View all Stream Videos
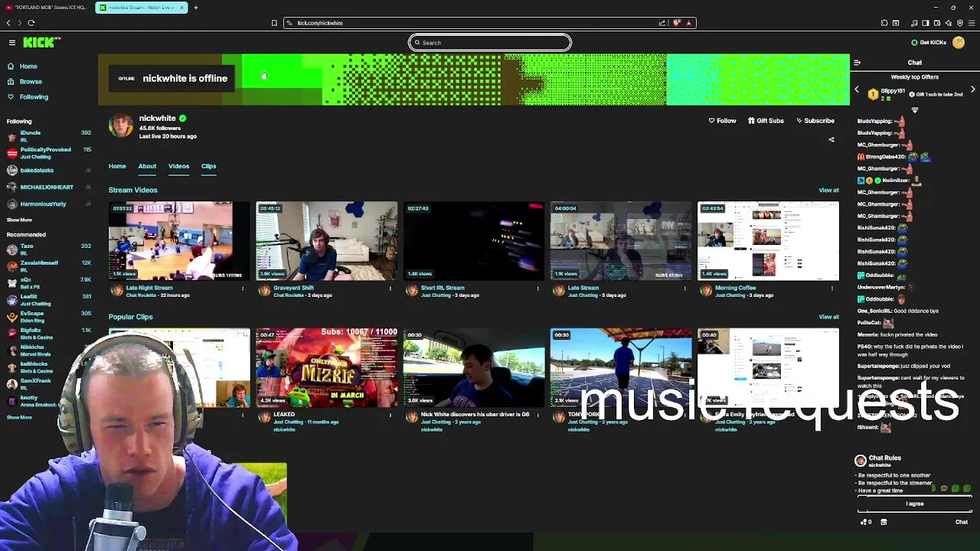 [x=828, y=190]
